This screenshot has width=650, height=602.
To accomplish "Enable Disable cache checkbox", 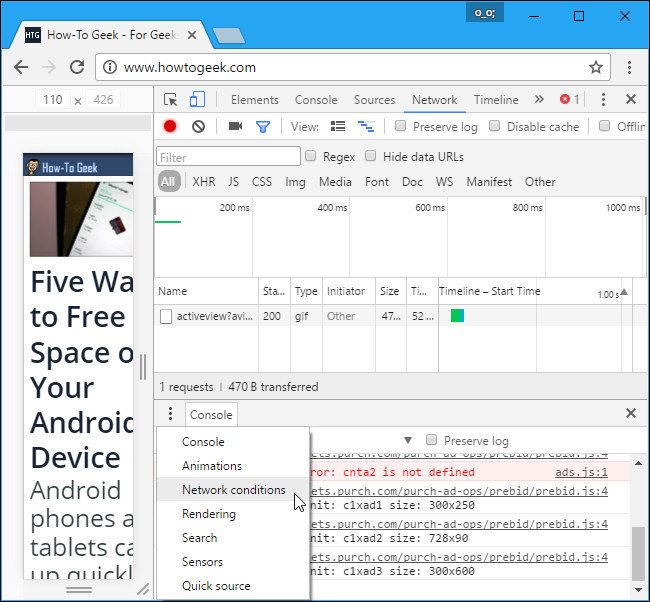I will coord(494,126).
